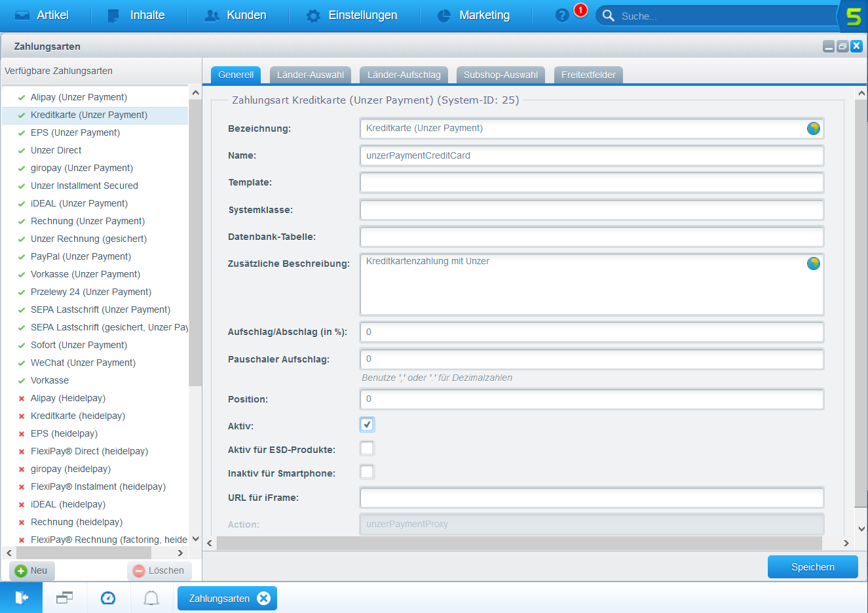The image size is (868, 613).
Task: Open the window switcher icon in bottom bar
Action: click(64, 597)
